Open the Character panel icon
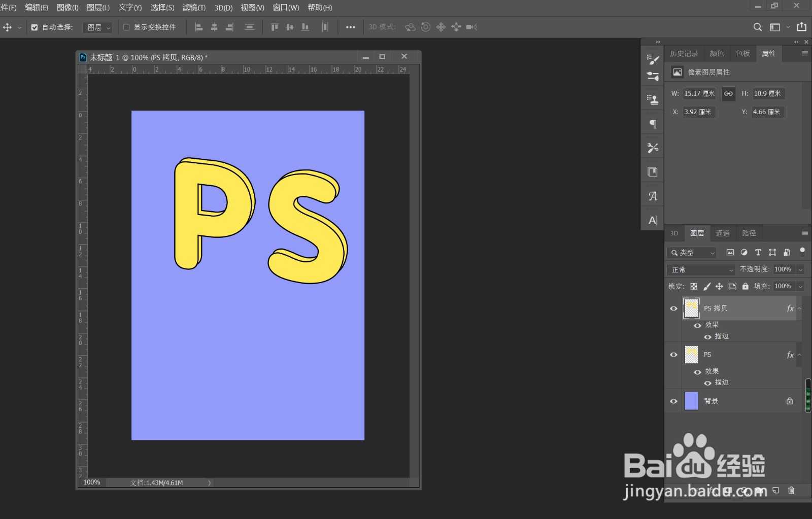 click(653, 220)
